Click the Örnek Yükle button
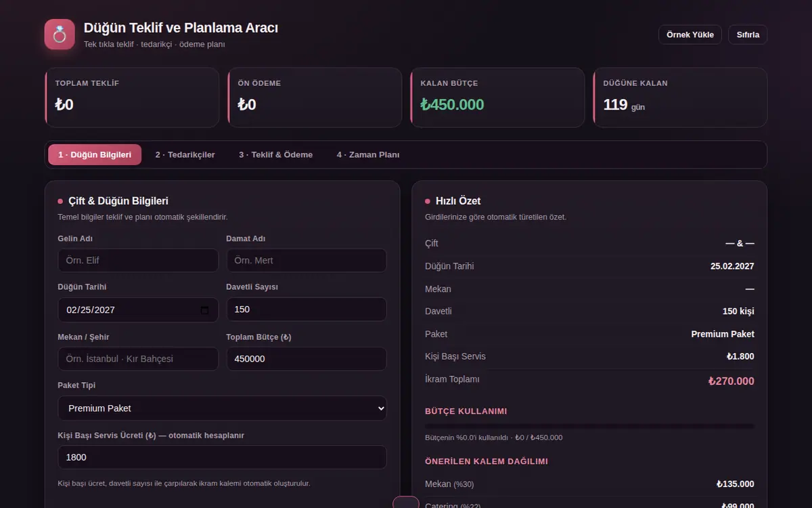 [690, 35]
